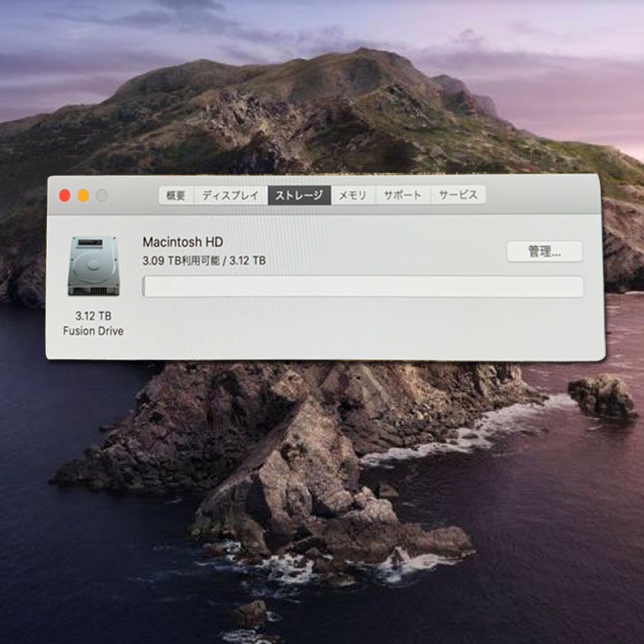
Task: Switch to the ディスプレイ tab
Action: click(230, 196)
